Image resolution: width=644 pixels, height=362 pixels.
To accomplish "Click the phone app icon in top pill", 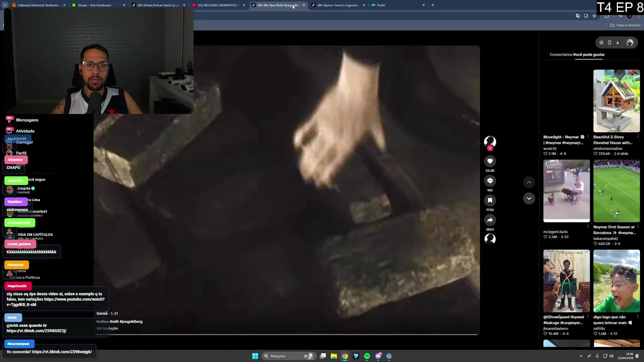I will (609, 43).
